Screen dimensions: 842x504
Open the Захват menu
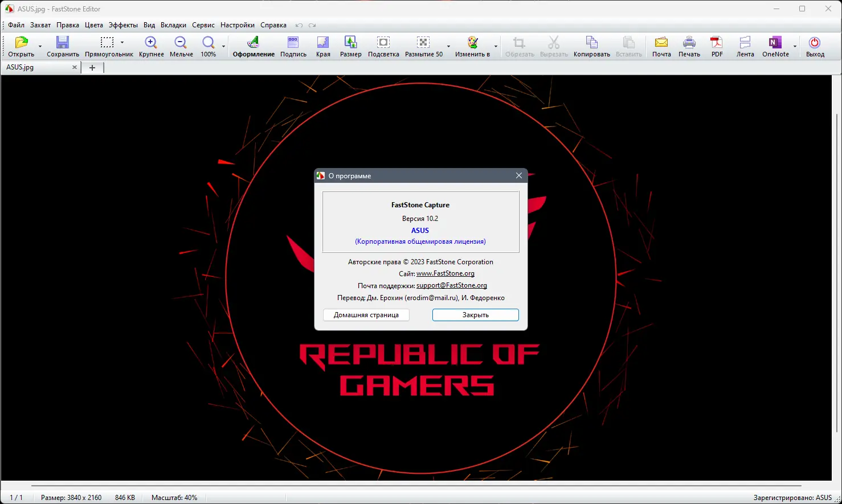coord(40,25)
